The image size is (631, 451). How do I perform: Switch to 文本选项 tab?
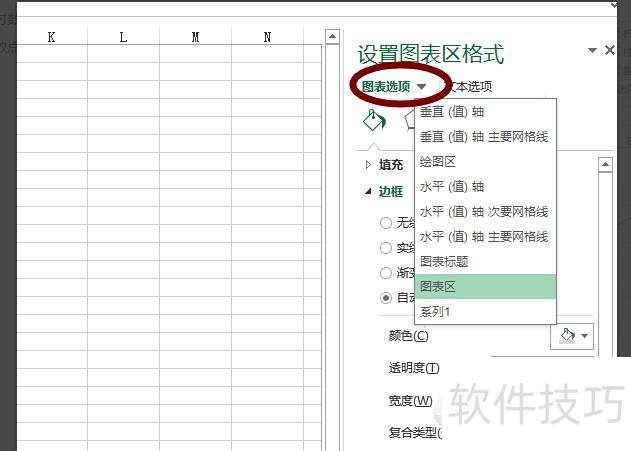pos(470,86)
